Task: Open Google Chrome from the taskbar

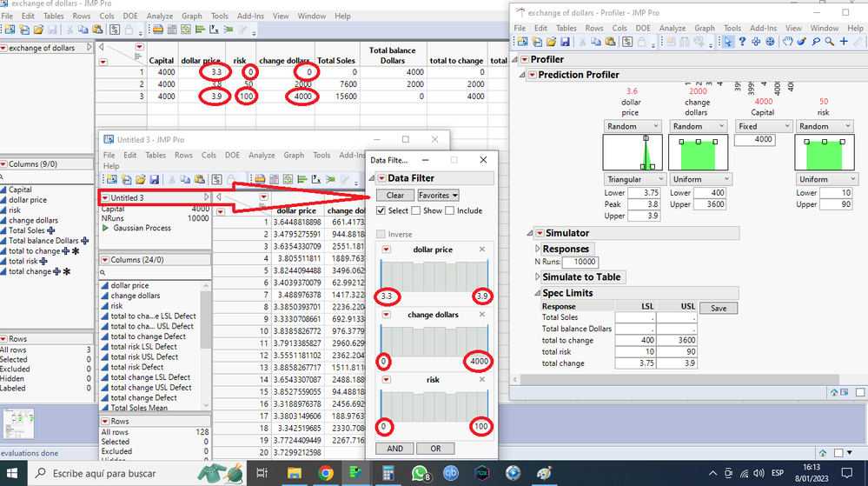Action: point(325,473)
